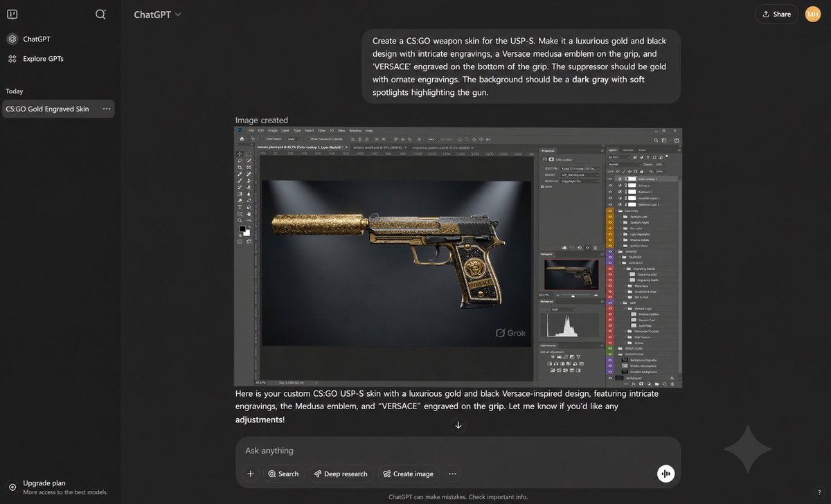The width and height of the screenshot is (831, 504).
Task: Switch to the Paths panel tab
Action: pos(642,150)
